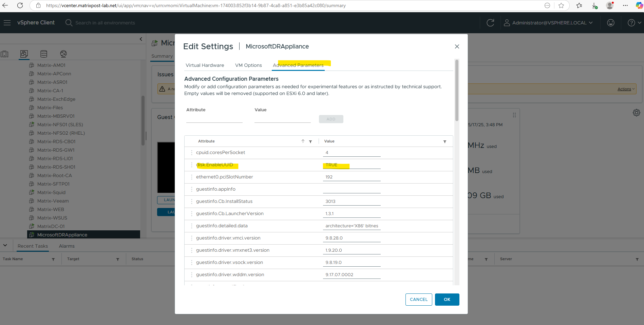Image resolution: width=644 pixels, height=325 pixels.
Task: Edit guestinfo.Cb.LauncherVersion value 1.3.1
Action: pos(352,214)
